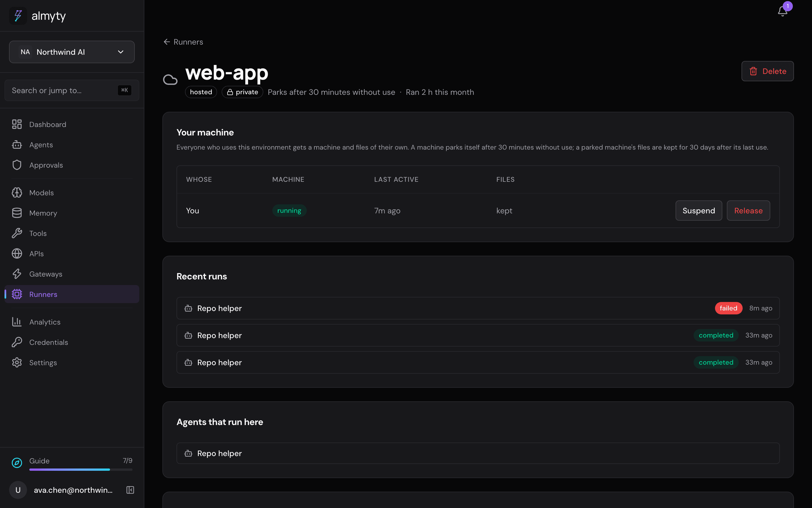Click the robot icon of the failed run
The height and width of the screenshot is (508, 812).
(188, 308)
